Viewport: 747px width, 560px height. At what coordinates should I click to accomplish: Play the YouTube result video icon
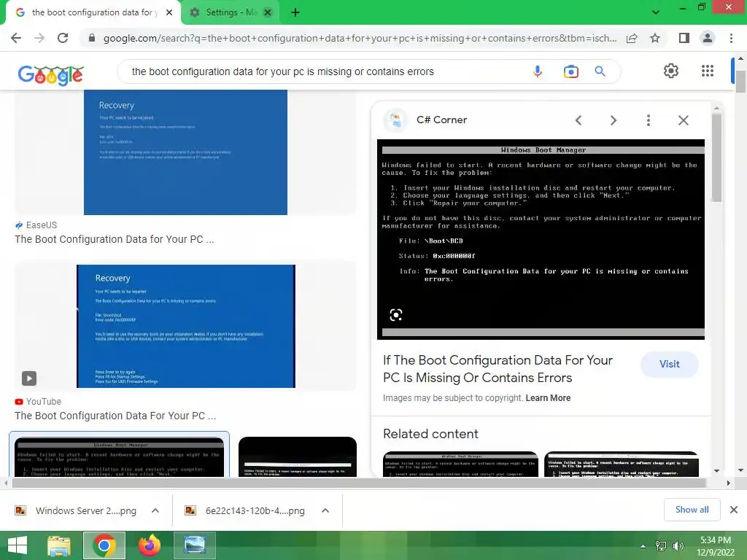tap(29, 378)
